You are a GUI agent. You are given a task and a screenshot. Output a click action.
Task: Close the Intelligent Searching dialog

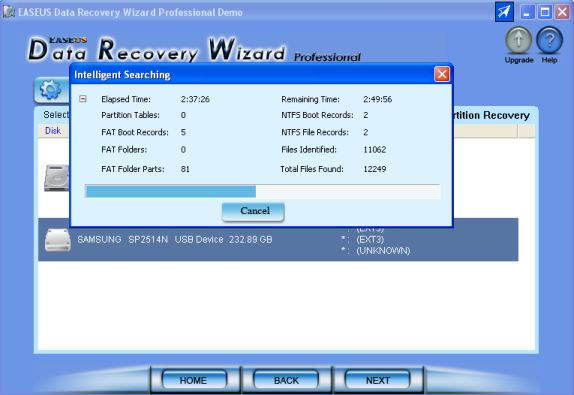click(441, 74)
